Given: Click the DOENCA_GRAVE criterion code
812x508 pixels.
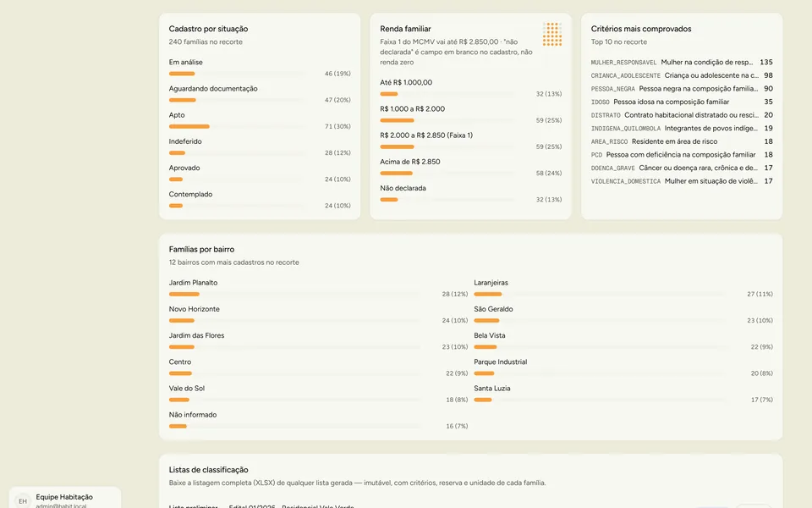Looking at the screenshot, I should (x=612, y=168).
